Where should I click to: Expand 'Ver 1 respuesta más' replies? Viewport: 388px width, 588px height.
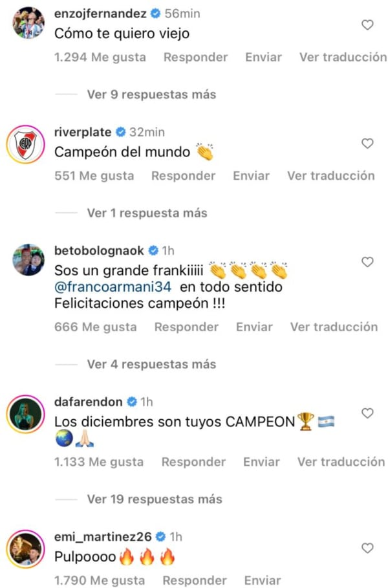tap(147, 213)
